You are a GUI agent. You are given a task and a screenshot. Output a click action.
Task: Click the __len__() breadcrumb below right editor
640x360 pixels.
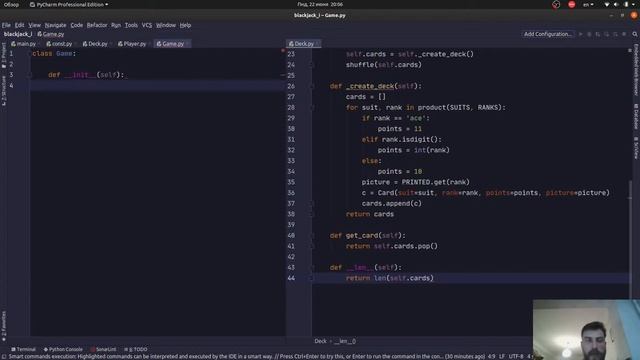(345, 341)
